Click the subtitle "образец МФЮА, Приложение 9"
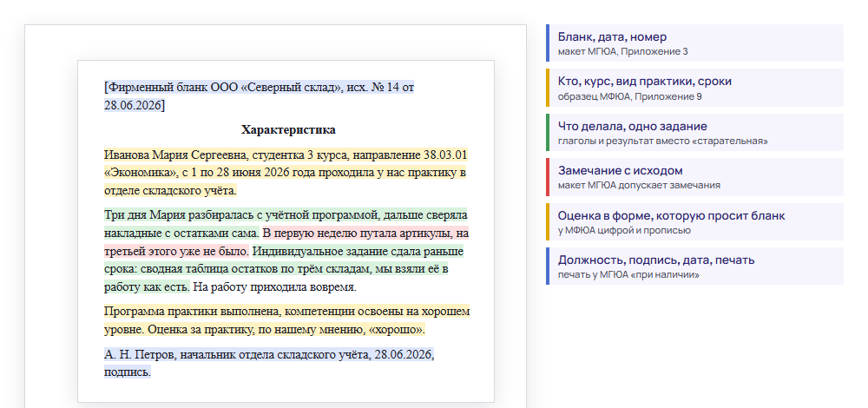The height and width of the screenshot is (408, 868). (629, 96)
